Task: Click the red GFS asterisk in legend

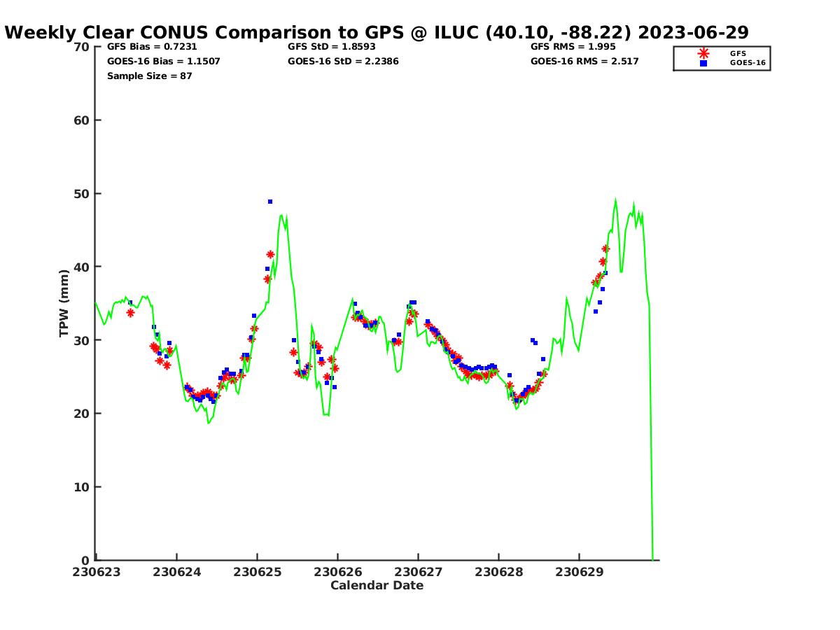Action: tap(703, 53)
